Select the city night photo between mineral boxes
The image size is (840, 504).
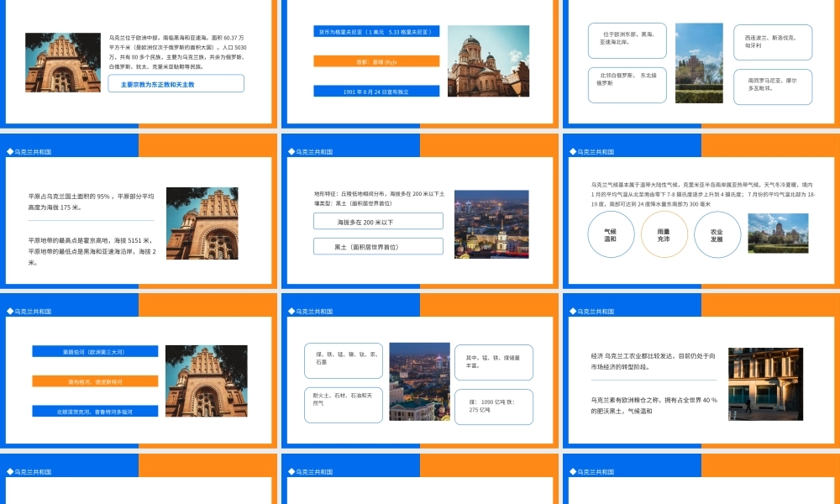coord(419,381)
